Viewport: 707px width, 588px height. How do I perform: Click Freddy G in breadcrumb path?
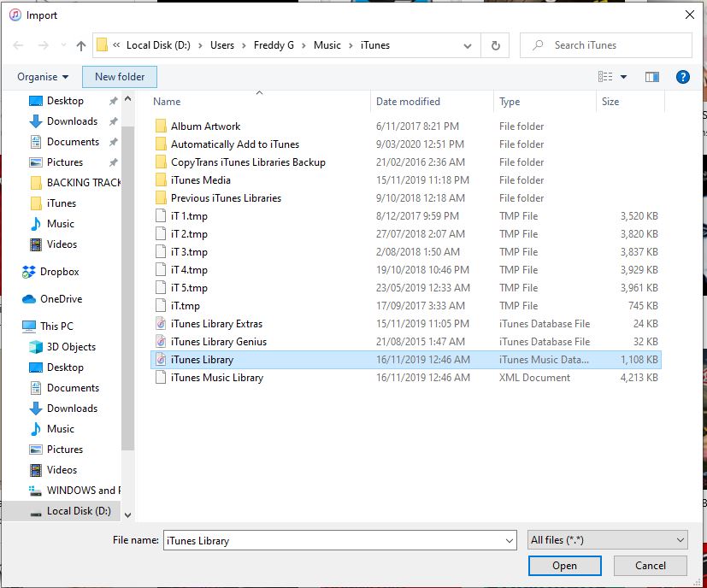point(274,45)
